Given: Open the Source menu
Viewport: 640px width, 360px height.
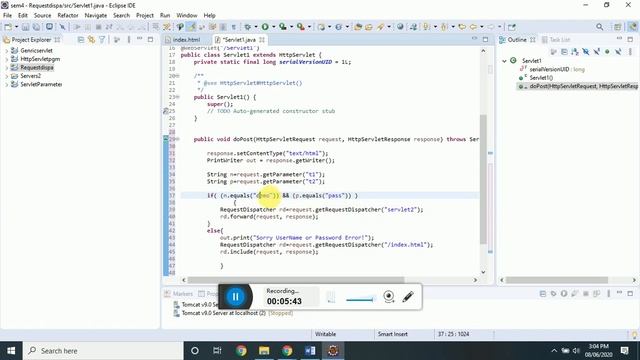Looking at the screenshot, I should click(x=42, y=16).
